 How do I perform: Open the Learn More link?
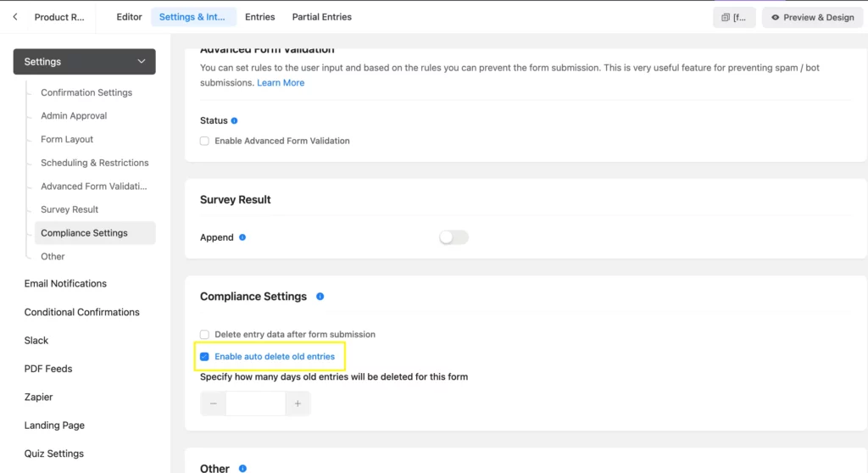point(281,82)
